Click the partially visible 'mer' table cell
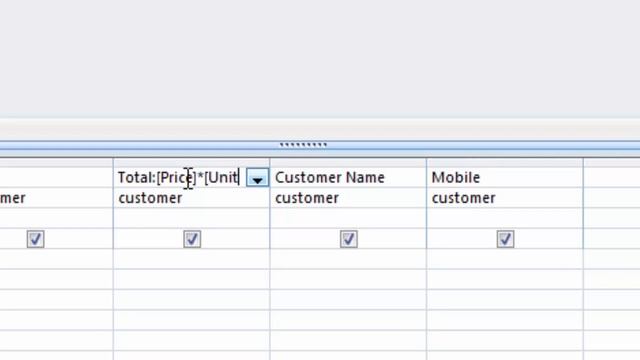Viewport: 640px width, 360px height. tap(56, 198)
